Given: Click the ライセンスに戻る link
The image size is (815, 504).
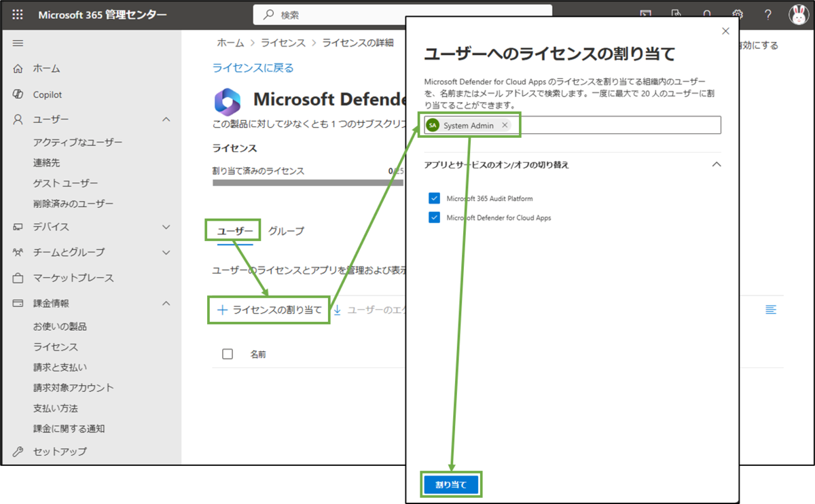Looking at the screenshot, I should point(253,68).
